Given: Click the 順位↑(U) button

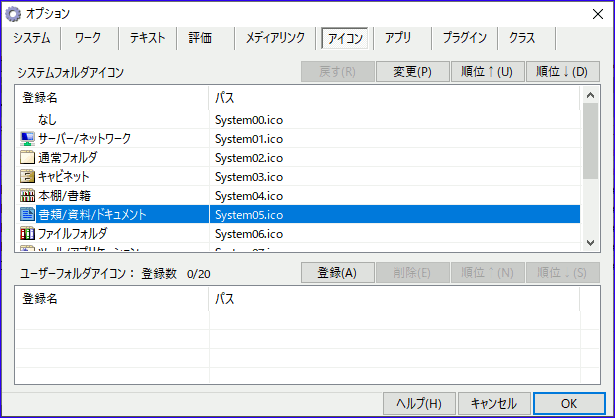Looking at the screenshot, I should [488, 72].
